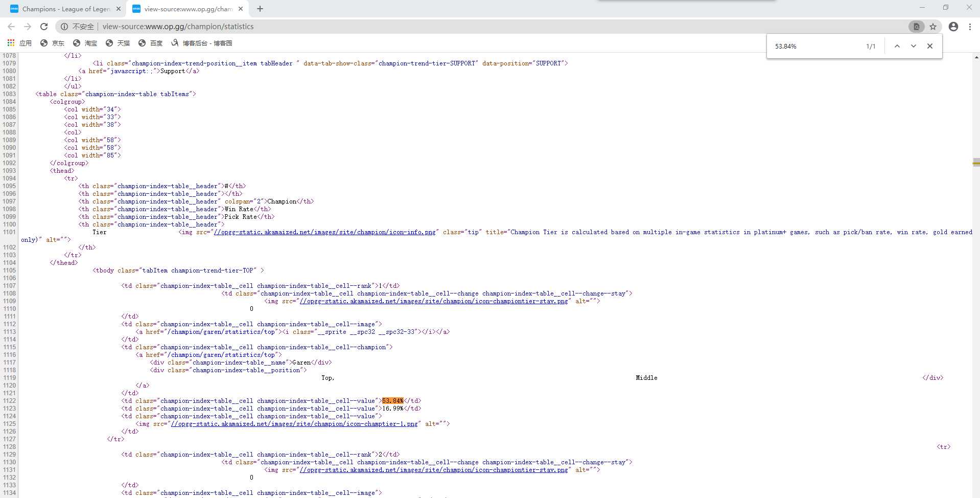
Task: Click the vertical scrollbar match marker
Action: coord(976,163)
